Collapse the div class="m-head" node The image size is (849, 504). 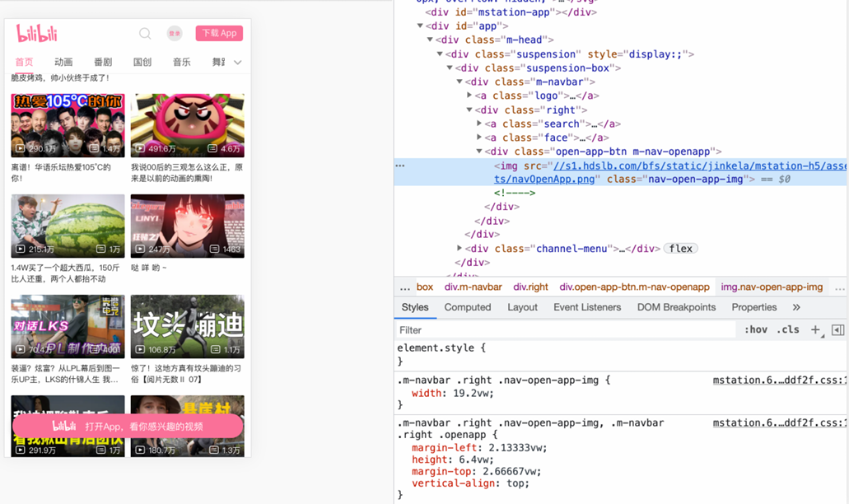[429, 40]
